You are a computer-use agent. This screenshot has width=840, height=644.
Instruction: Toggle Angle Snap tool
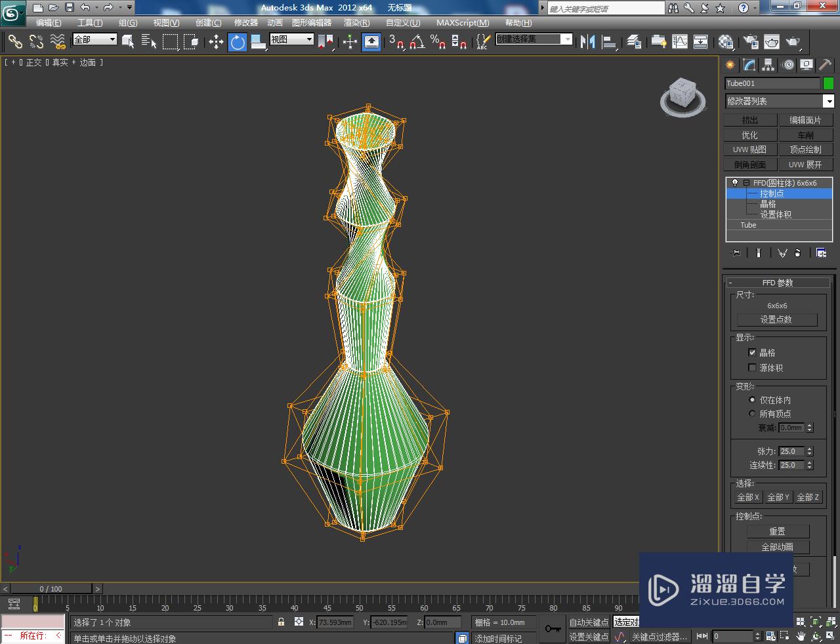point(417,42)
